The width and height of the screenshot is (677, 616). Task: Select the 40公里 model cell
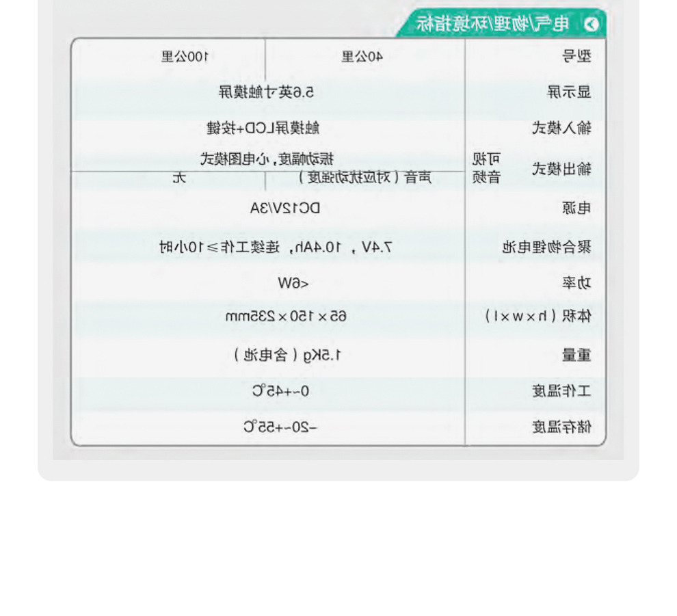click(x=362, y=57)
